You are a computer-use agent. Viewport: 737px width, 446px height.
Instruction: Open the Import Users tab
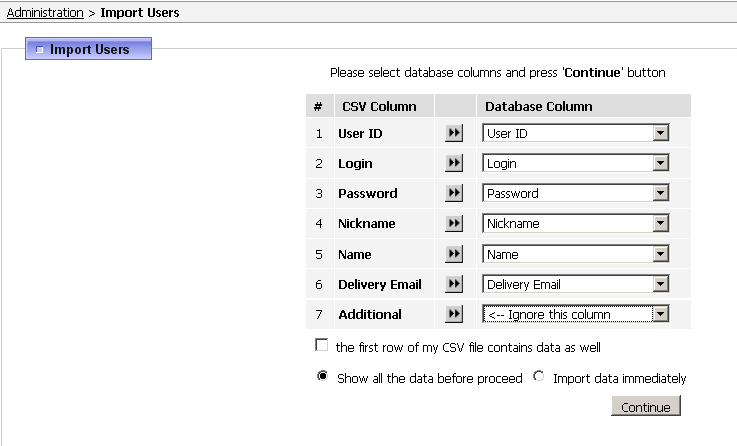coord(88,49)
